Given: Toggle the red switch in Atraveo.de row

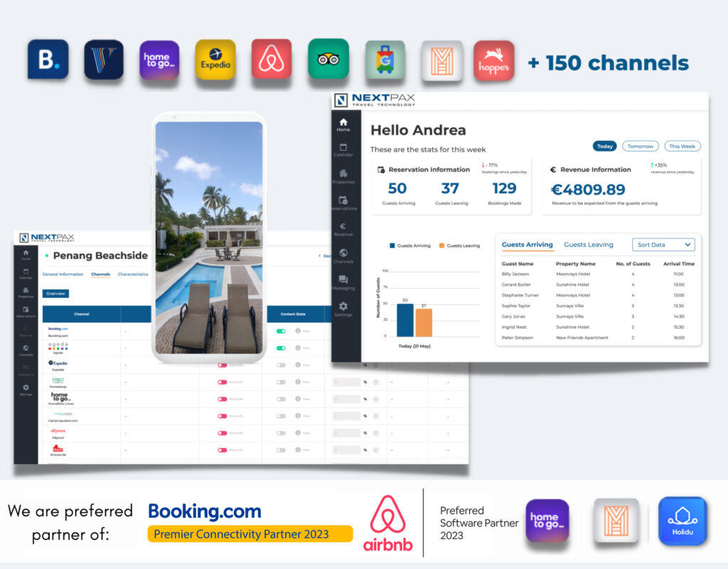Looking at the screenshot, I should [x=223, y=450].
